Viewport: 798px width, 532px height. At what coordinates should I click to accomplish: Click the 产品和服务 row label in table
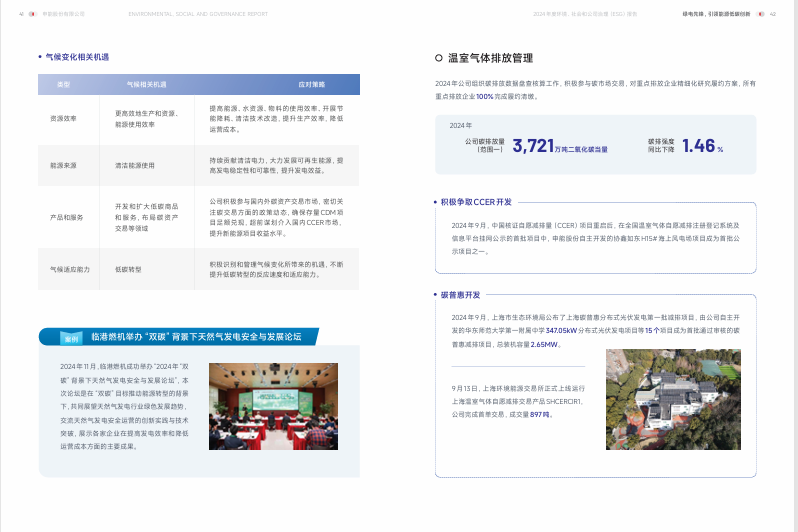point(65,217)
